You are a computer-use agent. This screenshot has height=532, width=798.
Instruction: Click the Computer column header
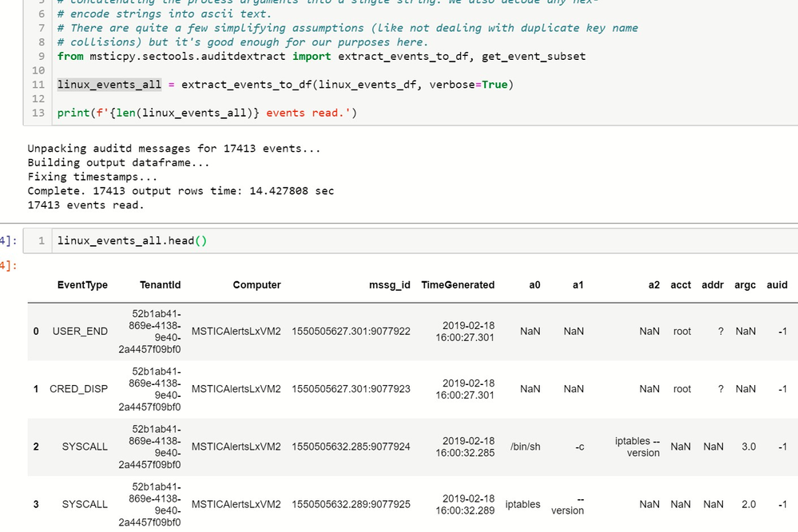point(256,285)
